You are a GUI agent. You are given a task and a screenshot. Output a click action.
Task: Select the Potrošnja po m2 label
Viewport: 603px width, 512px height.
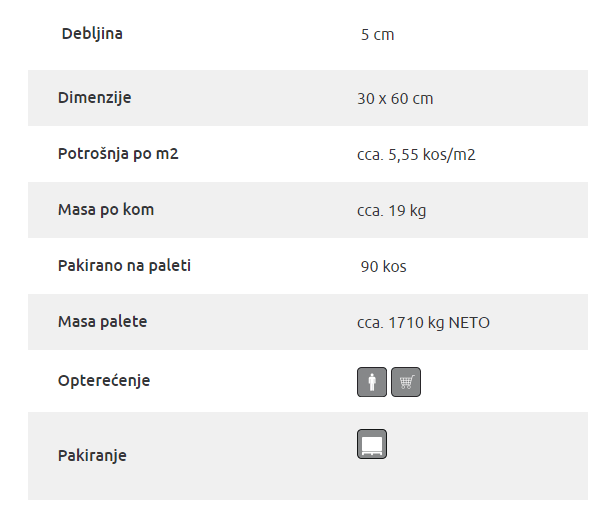[118, 154]
